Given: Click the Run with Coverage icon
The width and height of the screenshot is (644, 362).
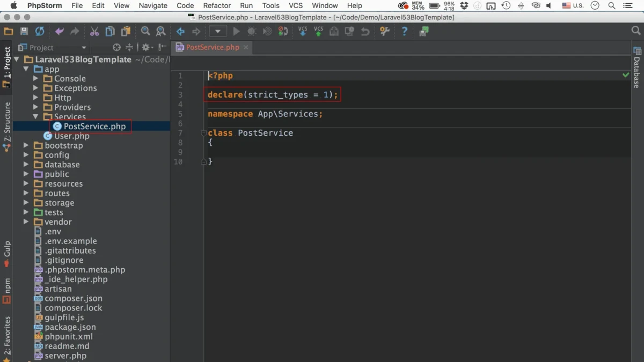Looking at the screenshot, I should coord(267,32).
